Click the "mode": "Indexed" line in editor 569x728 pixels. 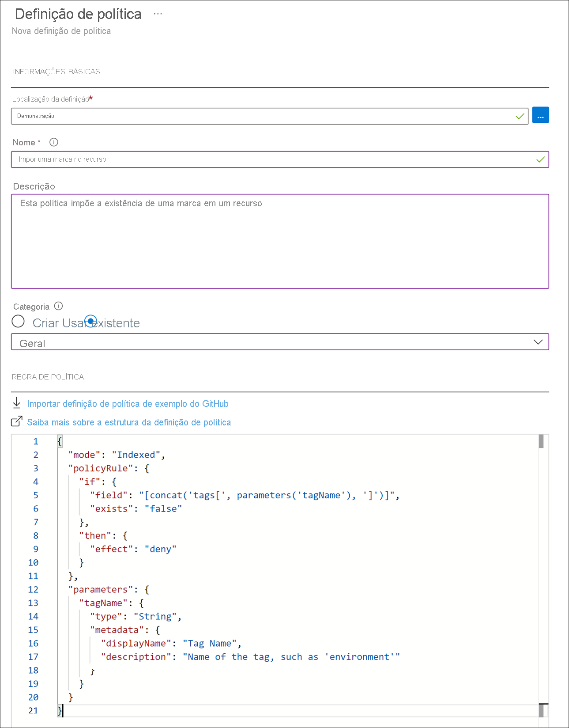[117, 455]
